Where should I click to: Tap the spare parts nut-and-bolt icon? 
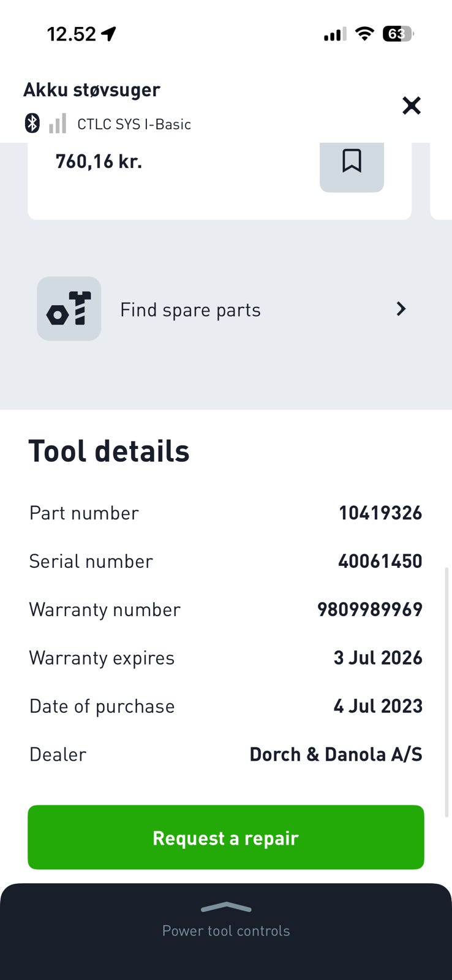click(x=69, y=309)
